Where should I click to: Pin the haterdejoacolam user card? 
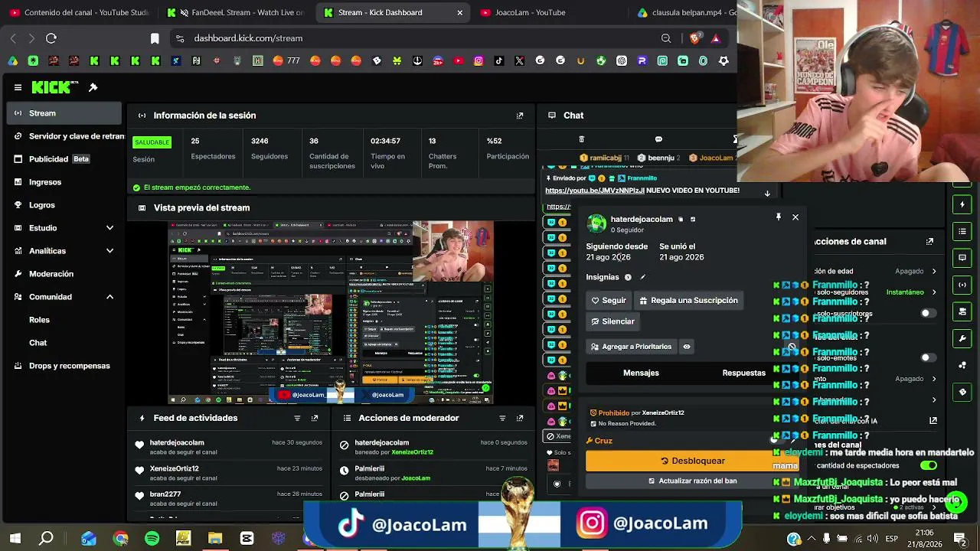779,217
